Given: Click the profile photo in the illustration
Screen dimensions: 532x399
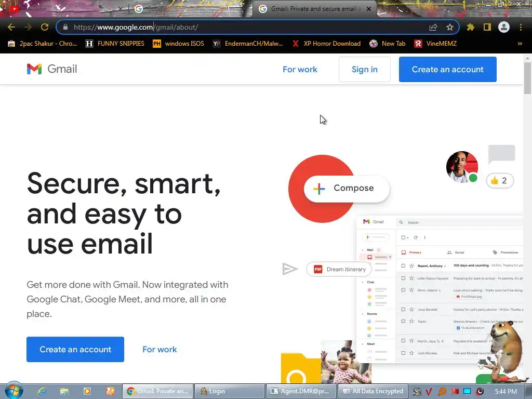Looking at the screenshot, I should [462, 167].
